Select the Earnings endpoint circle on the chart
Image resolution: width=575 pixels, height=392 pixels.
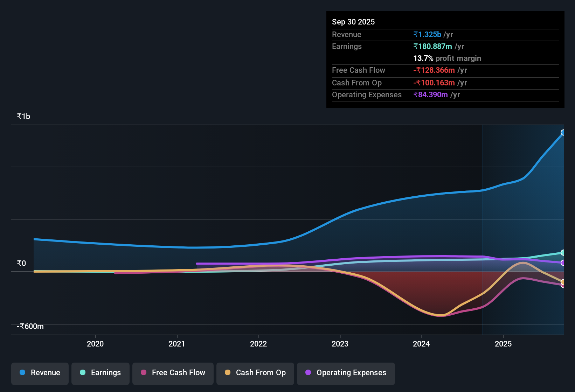click(563, 253)
